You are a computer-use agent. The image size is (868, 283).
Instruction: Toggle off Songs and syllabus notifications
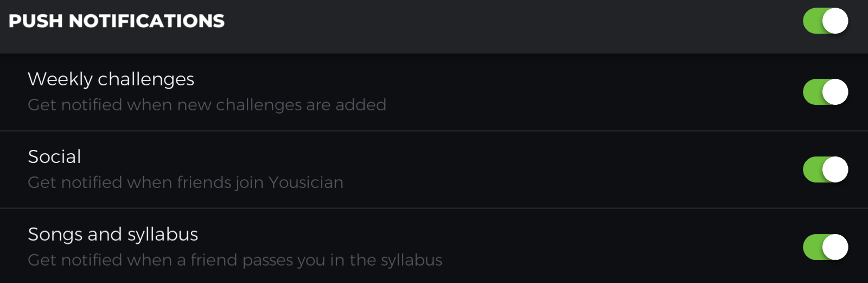(x=825, y=247)
